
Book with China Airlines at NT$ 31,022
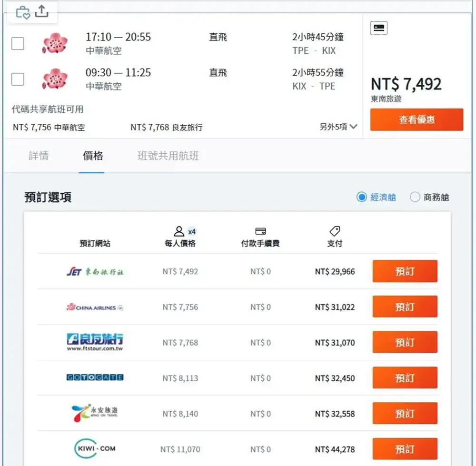(x=405, y=307)
